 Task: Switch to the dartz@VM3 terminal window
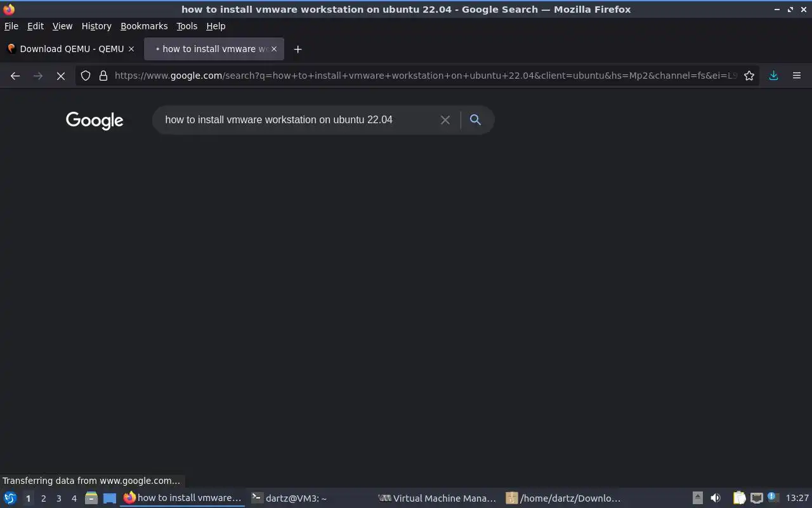(x=310, y=498)
